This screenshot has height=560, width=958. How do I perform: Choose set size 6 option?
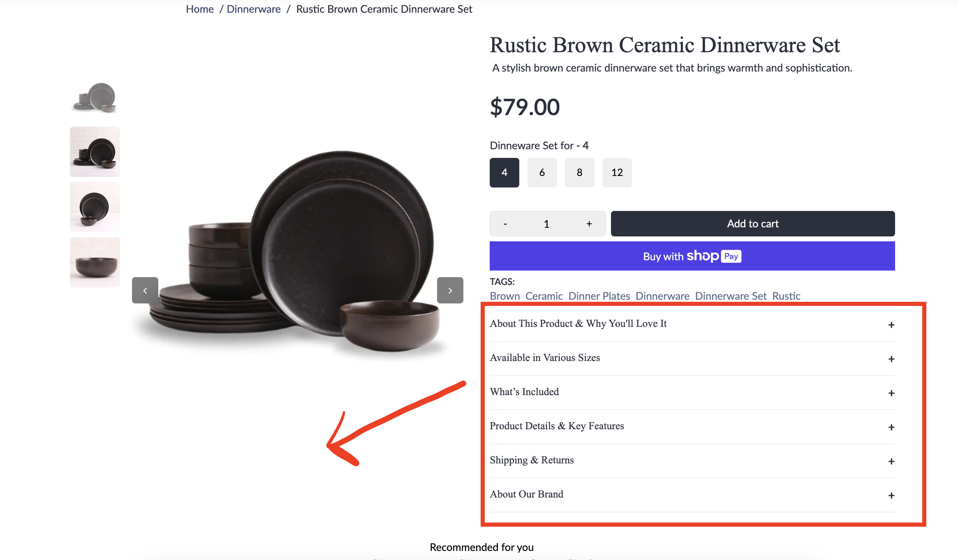click(542, 173)
